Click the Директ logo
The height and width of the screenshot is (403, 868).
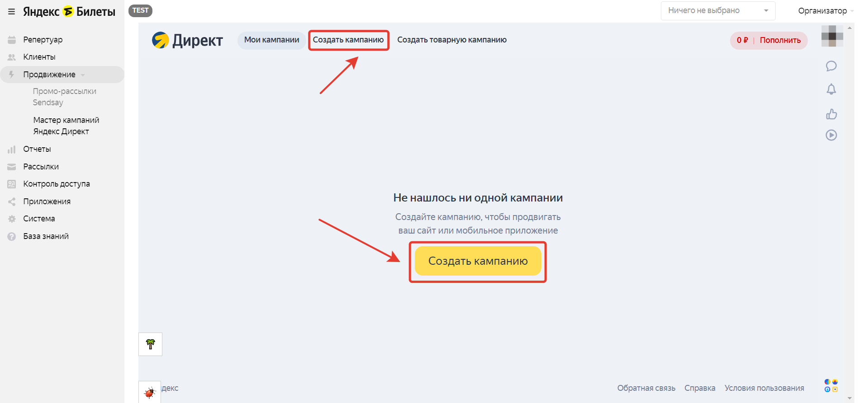click(187, 40)
